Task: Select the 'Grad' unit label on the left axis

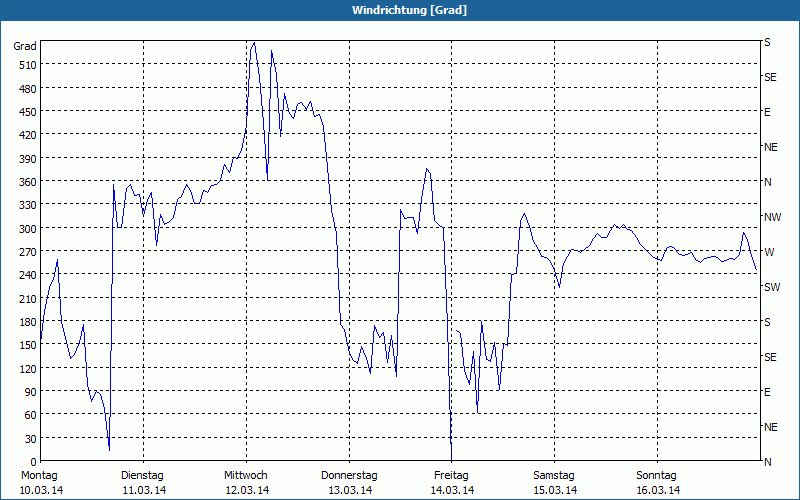Action: coord(25,46)
